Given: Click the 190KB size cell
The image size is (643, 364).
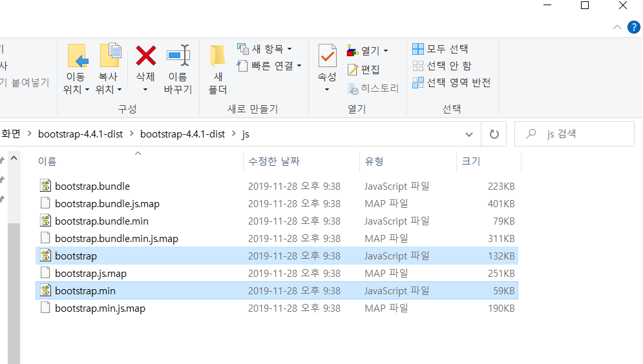Looking at the screenshot, I should click(x=501, y=308).
